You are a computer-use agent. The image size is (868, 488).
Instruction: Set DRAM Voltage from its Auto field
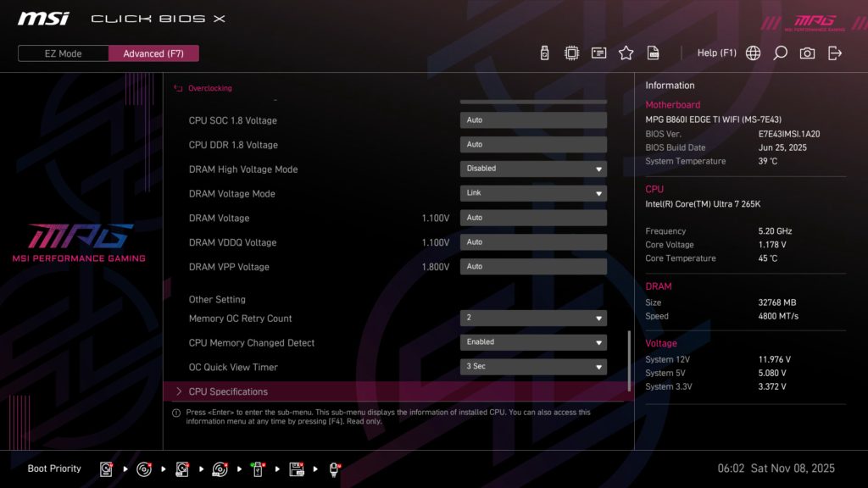point(532,218)
